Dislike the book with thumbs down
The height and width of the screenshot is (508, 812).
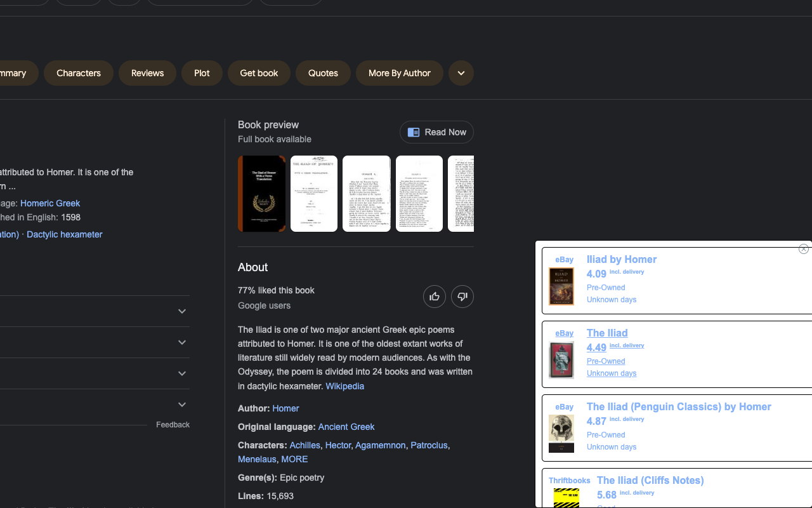click(x=462, y=297)
